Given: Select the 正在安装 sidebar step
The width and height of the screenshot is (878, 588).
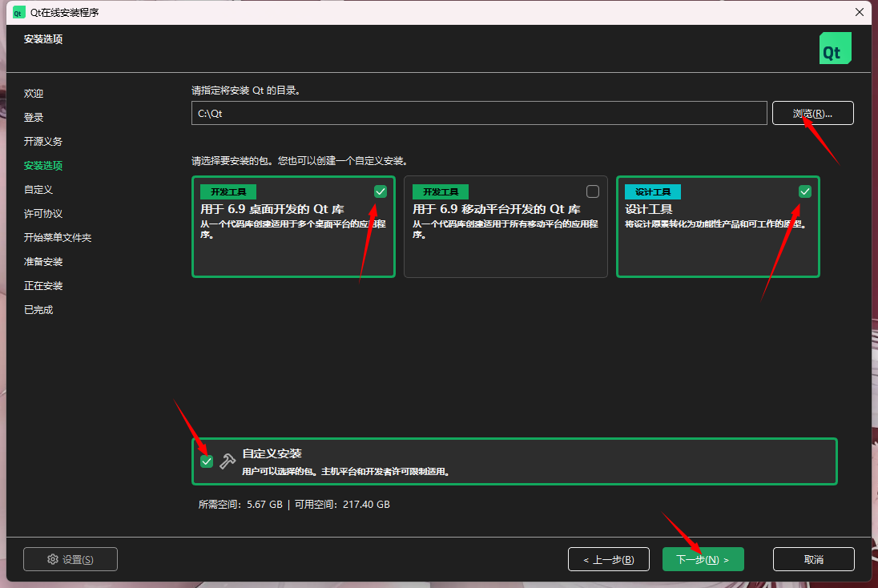Looking at the screenshot, I should pyautogui.click(x=43, y=286).
